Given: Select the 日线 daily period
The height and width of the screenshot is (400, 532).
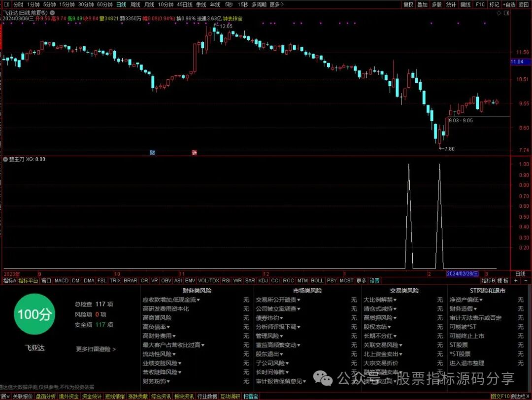Looking at the screenshot, I should pyautogui.click(x=121, y=4).
